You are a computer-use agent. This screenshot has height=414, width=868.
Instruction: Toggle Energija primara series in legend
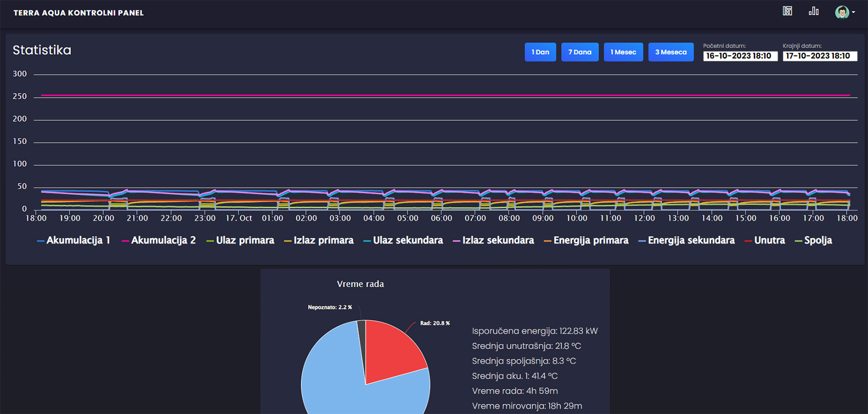586,240
